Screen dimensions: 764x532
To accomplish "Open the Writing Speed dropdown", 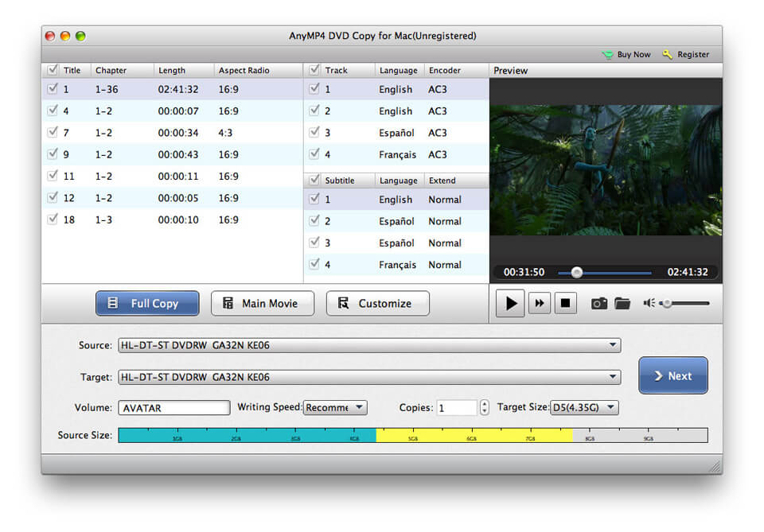I will click(x=334, y=407).
